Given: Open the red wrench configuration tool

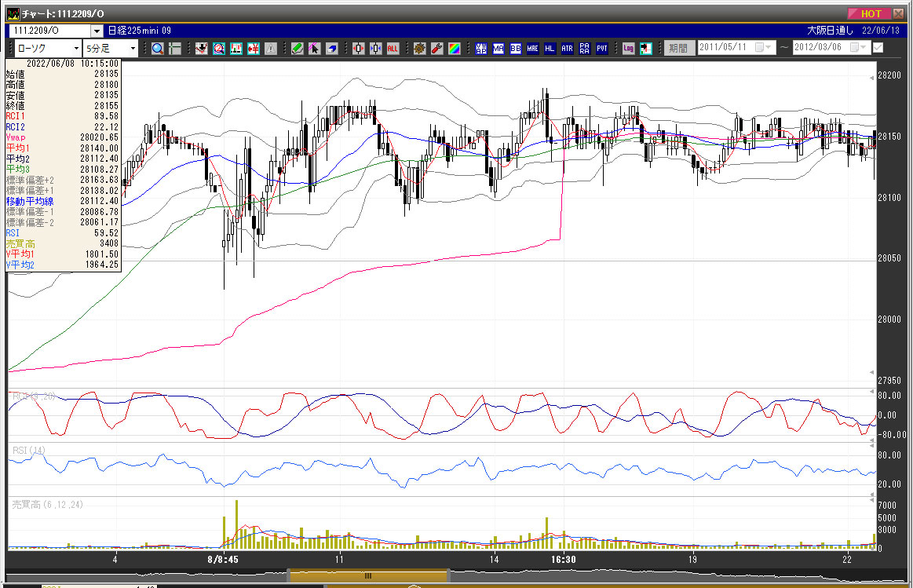Looking at the screenshot, I should pos(436,49).
